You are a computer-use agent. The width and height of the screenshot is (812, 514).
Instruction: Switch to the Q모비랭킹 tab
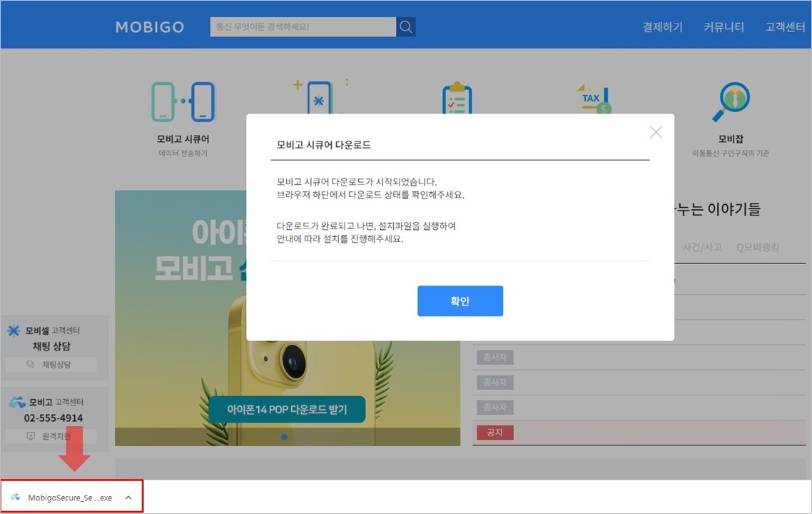pyautogui.click(x=758, y=247)
